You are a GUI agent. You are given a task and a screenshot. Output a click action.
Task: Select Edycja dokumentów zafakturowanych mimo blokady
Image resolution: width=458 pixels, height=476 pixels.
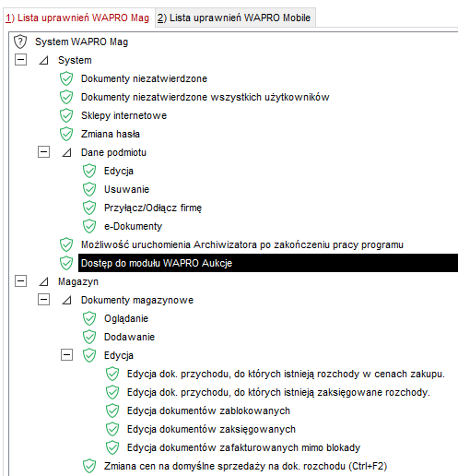pos(243,447)
